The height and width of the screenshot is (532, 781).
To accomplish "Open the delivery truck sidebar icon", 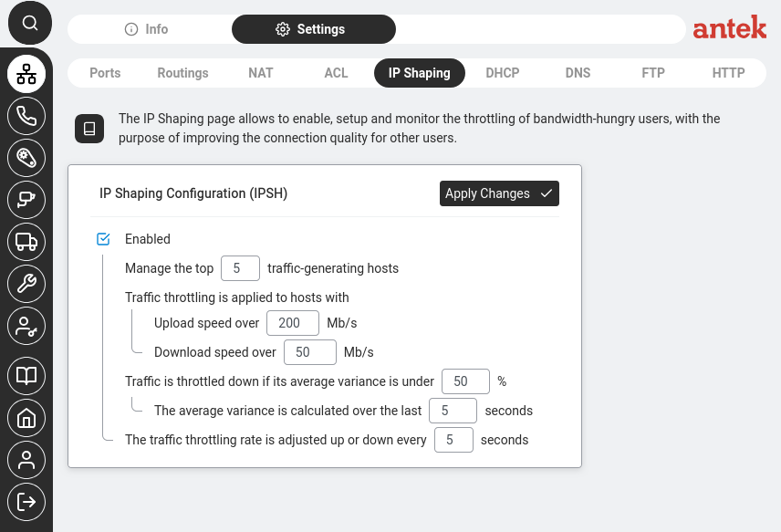I will (26, 242).
